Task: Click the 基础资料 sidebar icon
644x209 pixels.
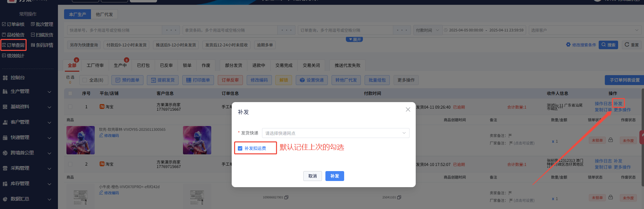Action: (5, 107)
